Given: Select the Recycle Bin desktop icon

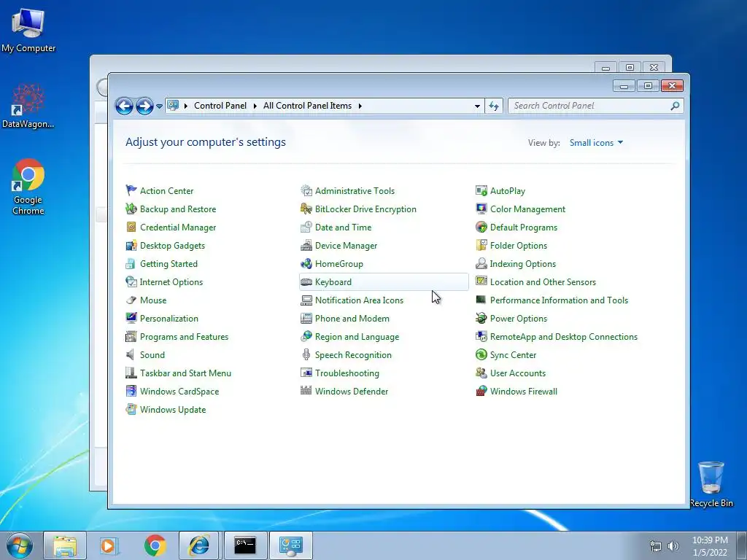Looking at the screenshot, I should coord(711,484).
